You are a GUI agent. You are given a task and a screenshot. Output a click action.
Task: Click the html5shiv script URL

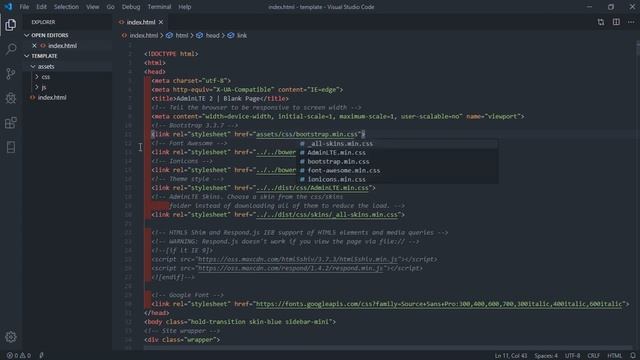click(297, 260)
